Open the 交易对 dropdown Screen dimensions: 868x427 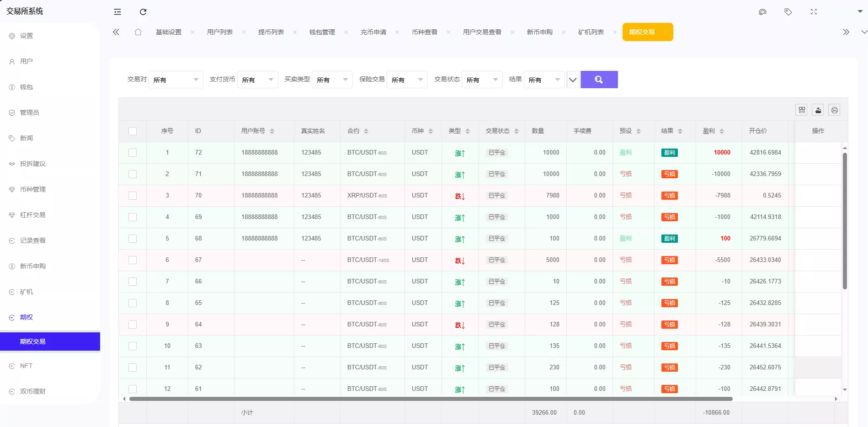(176, 80)
